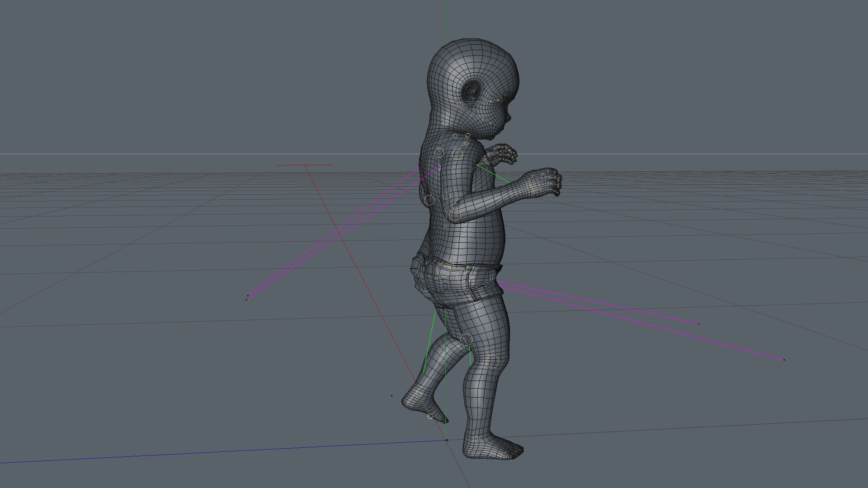Image resolution: width=868 pixels, height=488 pixels.
Task: Select the elbow joint circle
Action: pyautogui.click(x=455, y=215)
